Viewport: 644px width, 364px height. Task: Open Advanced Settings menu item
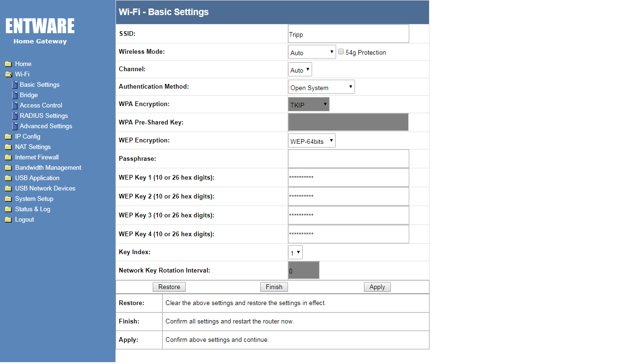click(46, 126)
